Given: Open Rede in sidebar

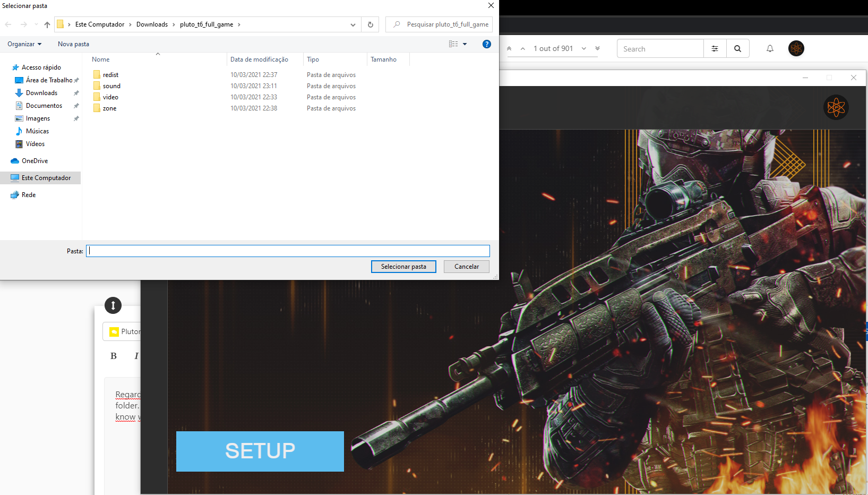Looking at the screenshot, I should point(29,195).
